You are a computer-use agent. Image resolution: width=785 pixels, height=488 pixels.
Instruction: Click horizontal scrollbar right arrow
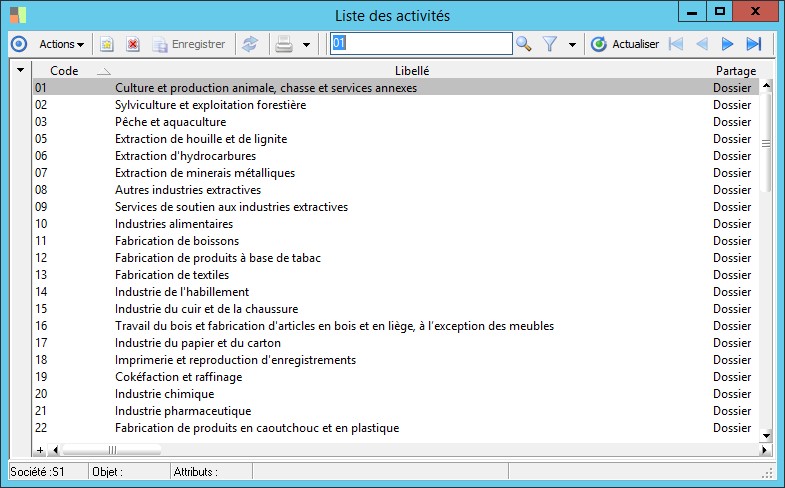pos(764,450)
